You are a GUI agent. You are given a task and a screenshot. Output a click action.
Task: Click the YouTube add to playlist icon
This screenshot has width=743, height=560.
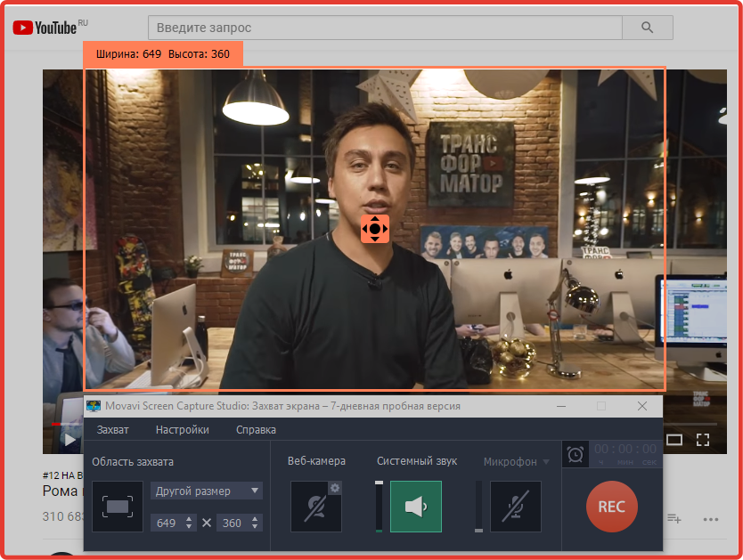pyautogui.click(x=674, y=519)
